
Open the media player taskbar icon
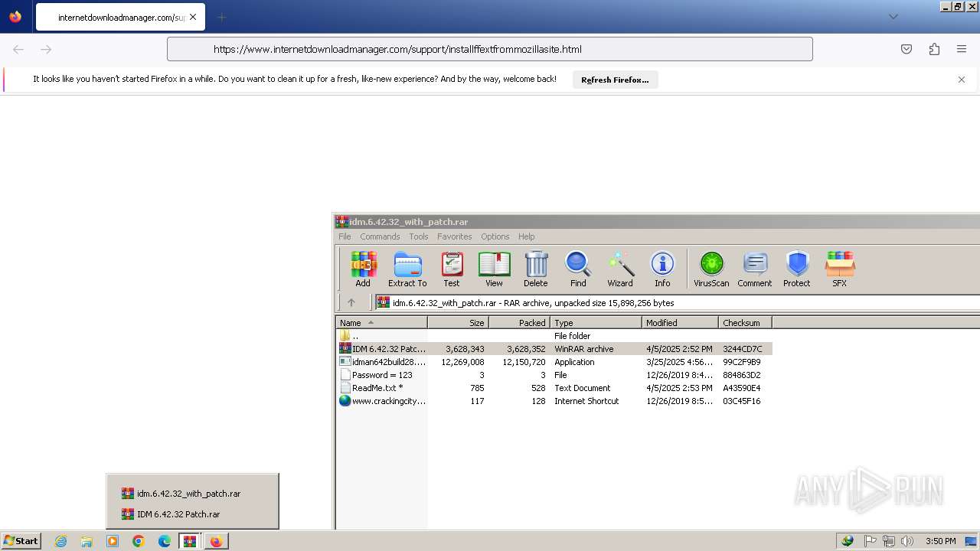[113, 541]
